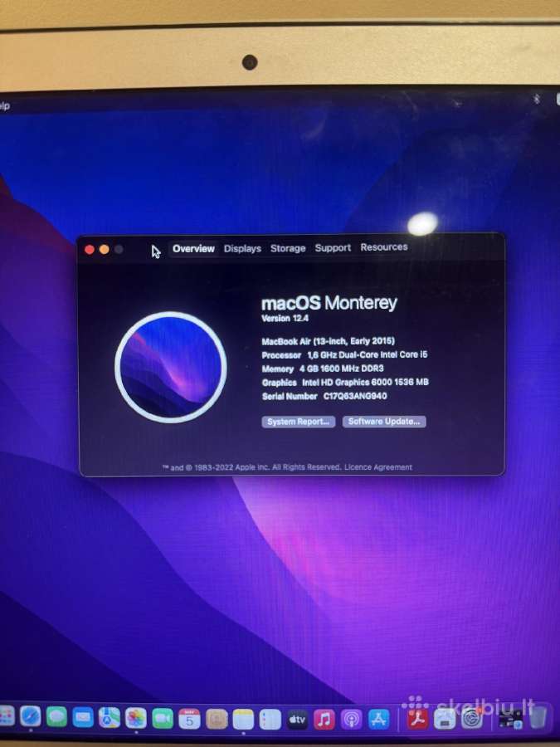
Task: Launch Photos from the dock
Action: click(x=136, y=718)
